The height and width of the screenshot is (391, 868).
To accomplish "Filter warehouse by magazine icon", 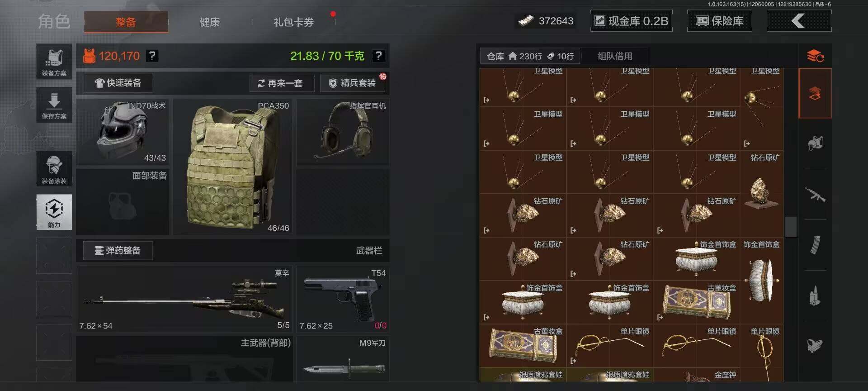I will point(815,245).
